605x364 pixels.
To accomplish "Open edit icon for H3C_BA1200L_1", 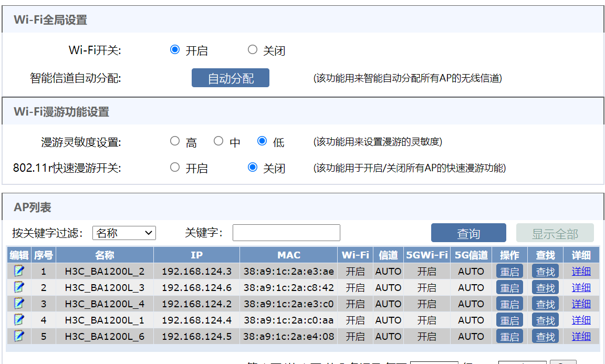I will [19, 320].
